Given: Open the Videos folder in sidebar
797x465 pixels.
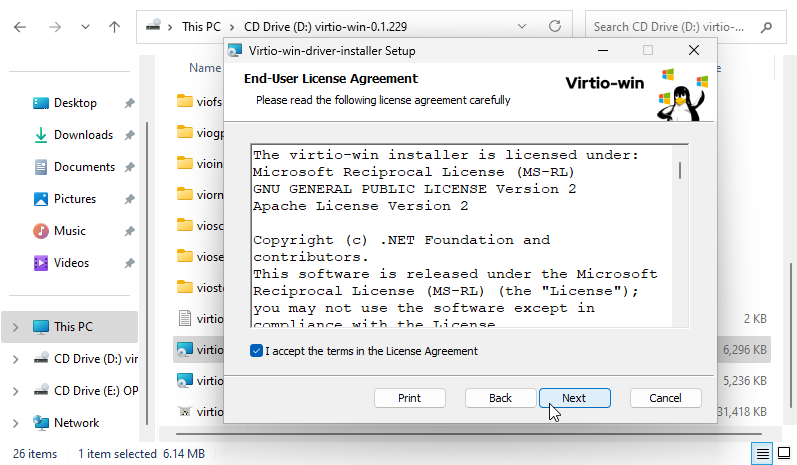Looking at the screenshot, I should point(71,263).
